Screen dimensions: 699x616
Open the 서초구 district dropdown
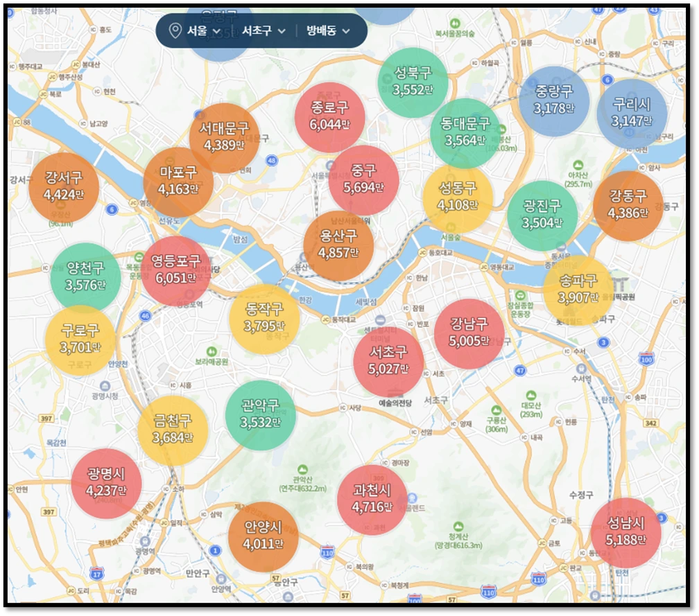tap(264, 30)
